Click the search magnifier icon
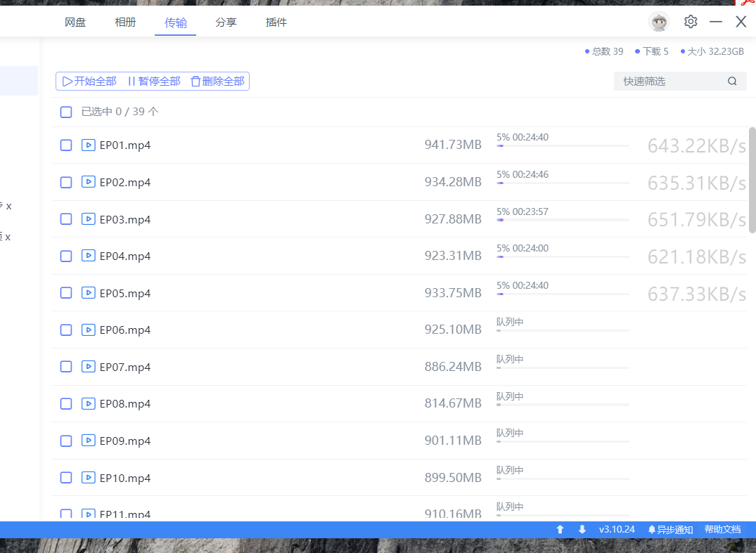Image resolution: width=756 pixels, height=553 pixels. pyautogui.click(x=732, y=81)
